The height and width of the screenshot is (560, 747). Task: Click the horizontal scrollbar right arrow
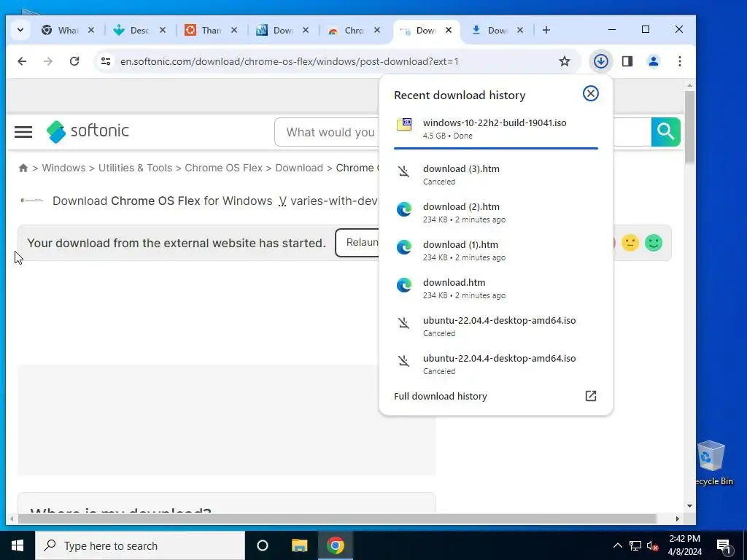click(x=677, y=518)
